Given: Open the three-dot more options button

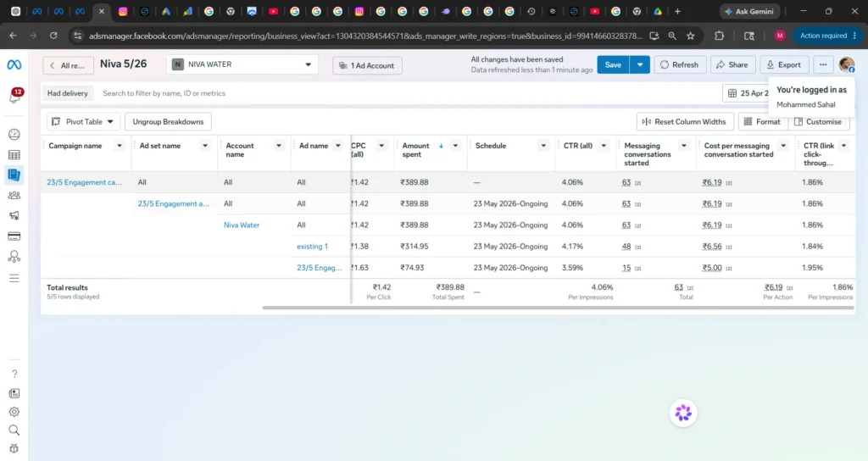Looking at the screenshot, I should [x=823, y=64].
